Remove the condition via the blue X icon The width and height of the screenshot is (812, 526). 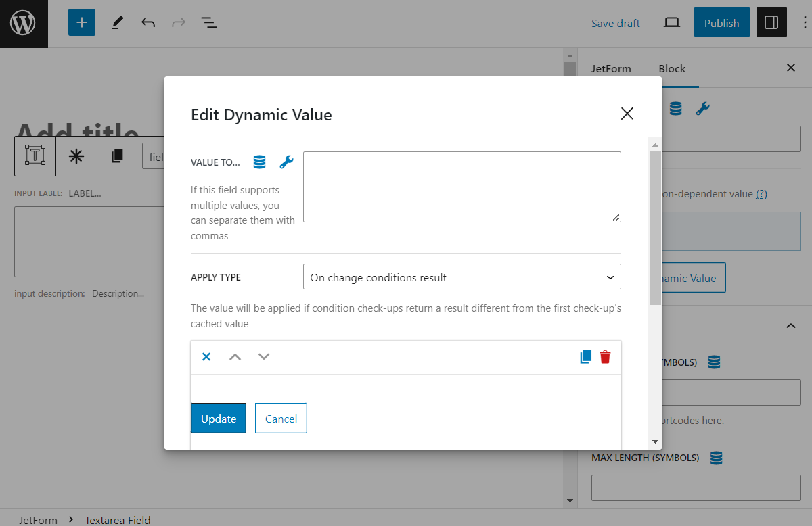tap(206, 356)
